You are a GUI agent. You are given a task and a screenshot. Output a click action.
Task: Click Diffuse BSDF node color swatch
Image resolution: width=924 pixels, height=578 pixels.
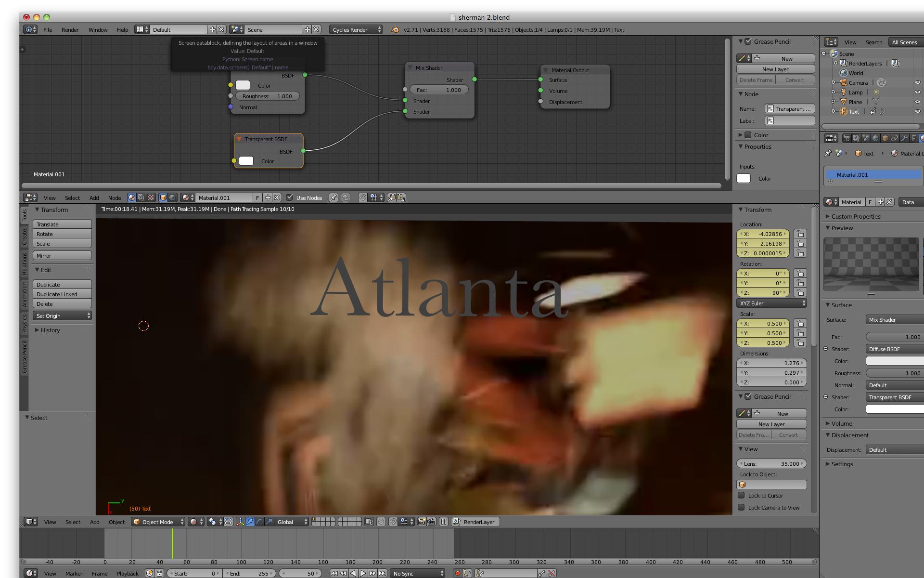click(243, 85)
